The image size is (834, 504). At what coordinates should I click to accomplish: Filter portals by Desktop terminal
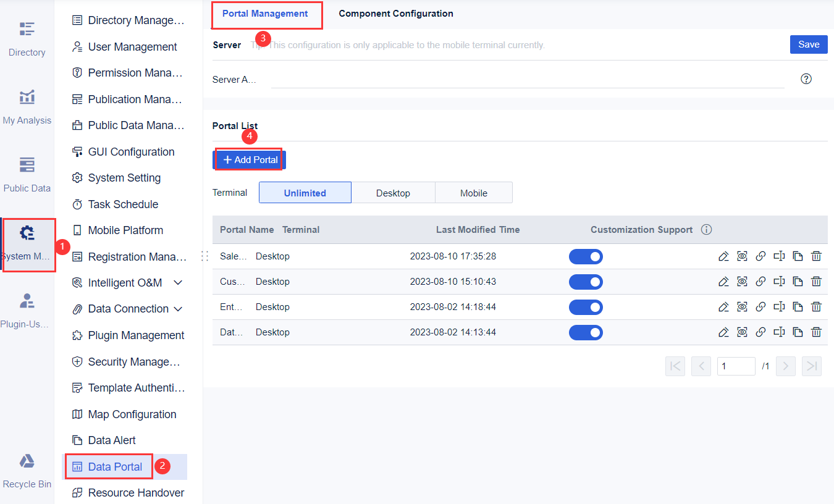click(393, 192)
